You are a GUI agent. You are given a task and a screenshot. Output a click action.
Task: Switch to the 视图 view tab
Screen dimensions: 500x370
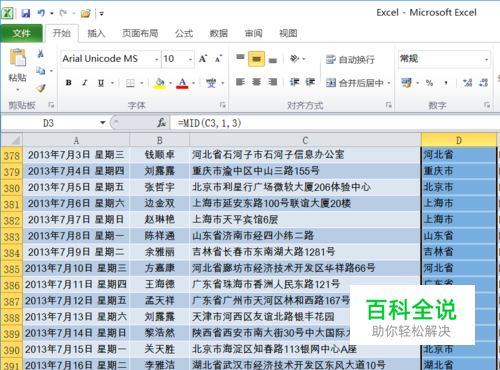288,33
